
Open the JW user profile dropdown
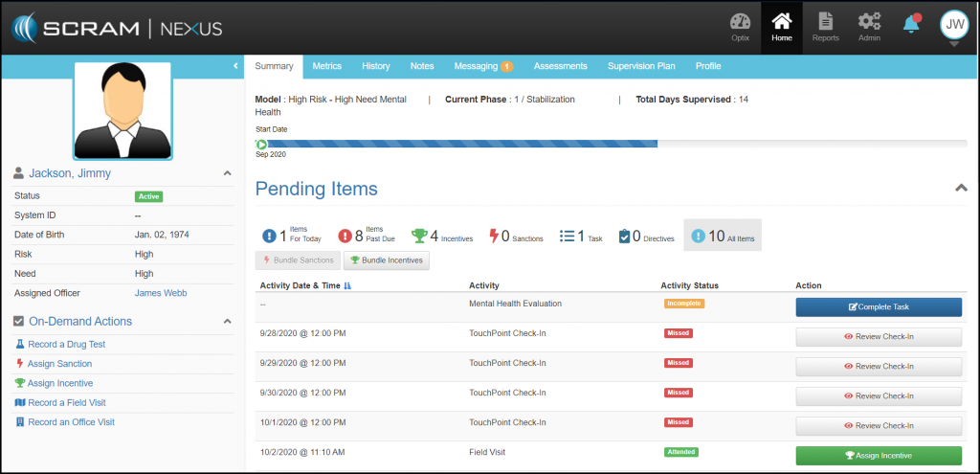(953, 26)
